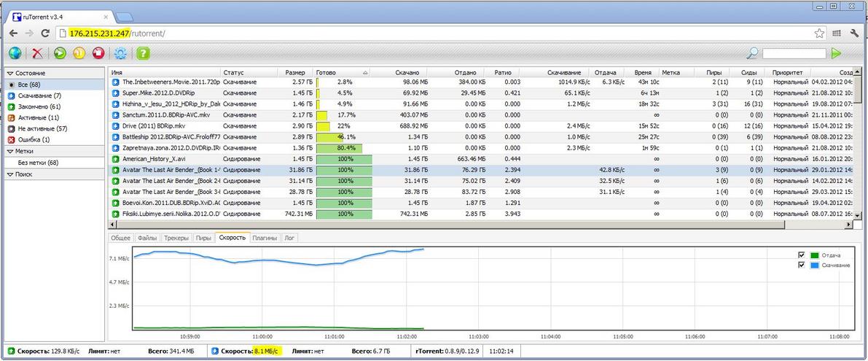Select the Все (68) filter
The image size is (868, 361).
[x=54, y=85]
